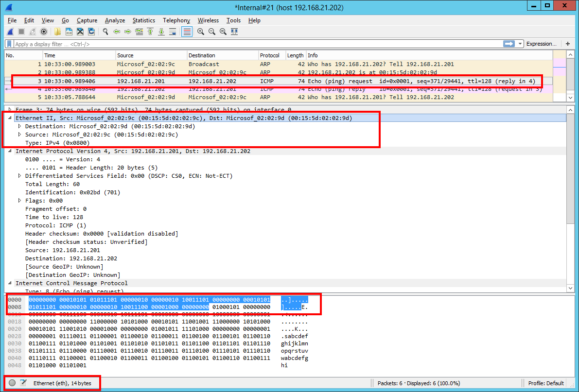
Task: Apply the display filter arrow button
Action: 509,44
